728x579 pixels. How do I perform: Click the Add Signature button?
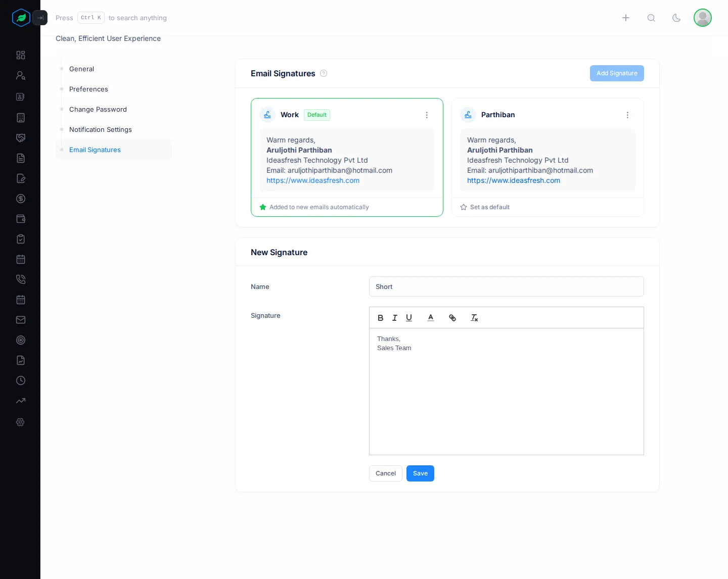pyautogui.click(x=617, y=73)
